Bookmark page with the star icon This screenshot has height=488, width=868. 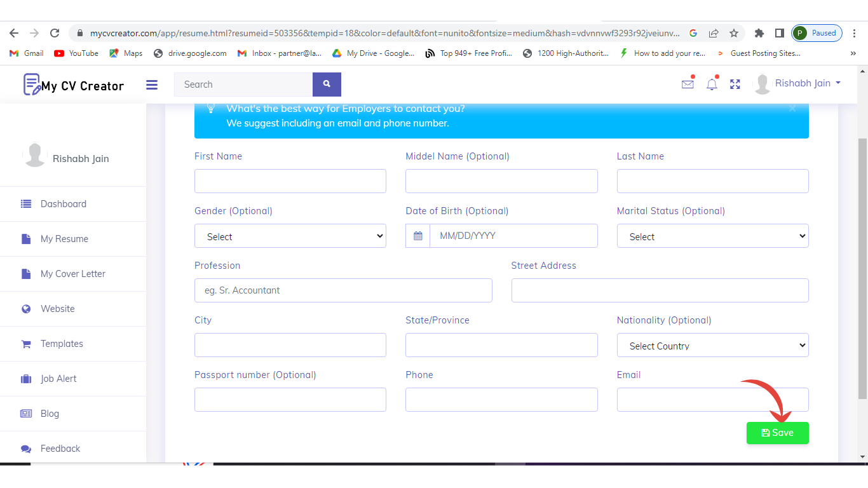[x=734, y=33]
